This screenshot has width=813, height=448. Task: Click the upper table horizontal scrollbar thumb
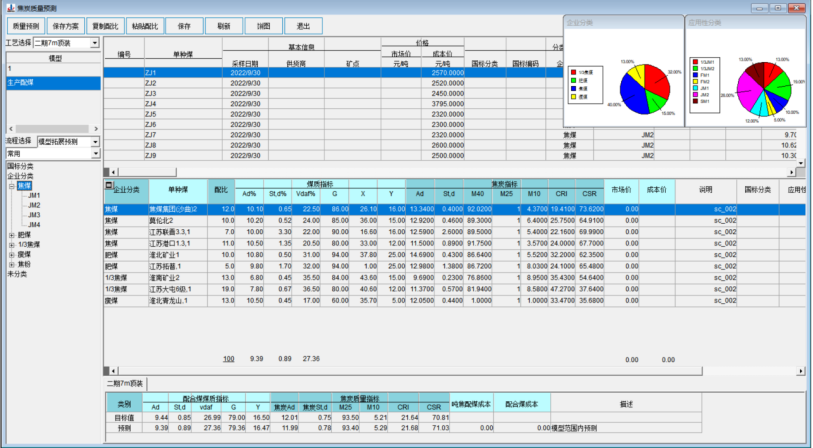(147, 172)
